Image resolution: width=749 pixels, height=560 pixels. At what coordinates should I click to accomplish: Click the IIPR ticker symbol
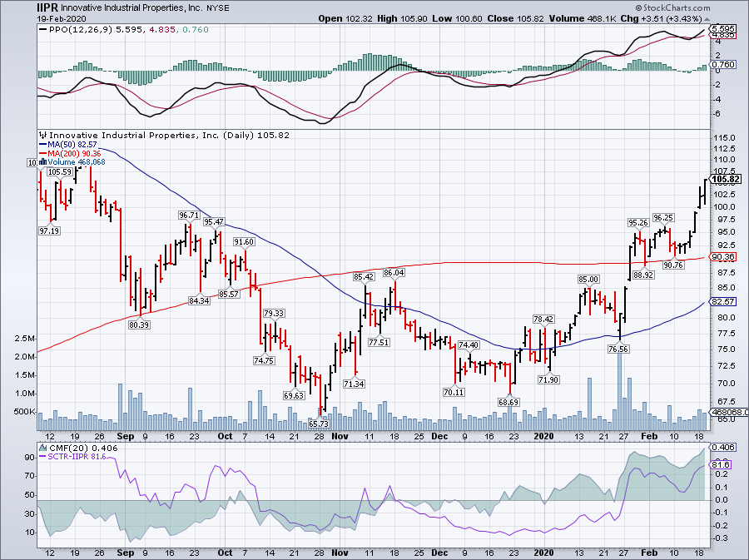(x=47, y=7)
